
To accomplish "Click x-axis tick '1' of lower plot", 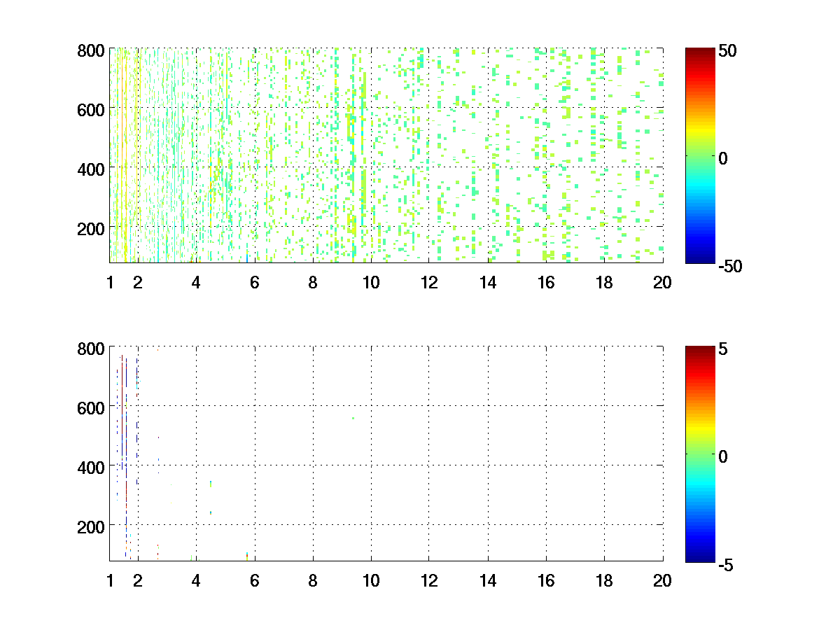I will tap(110, 580).
